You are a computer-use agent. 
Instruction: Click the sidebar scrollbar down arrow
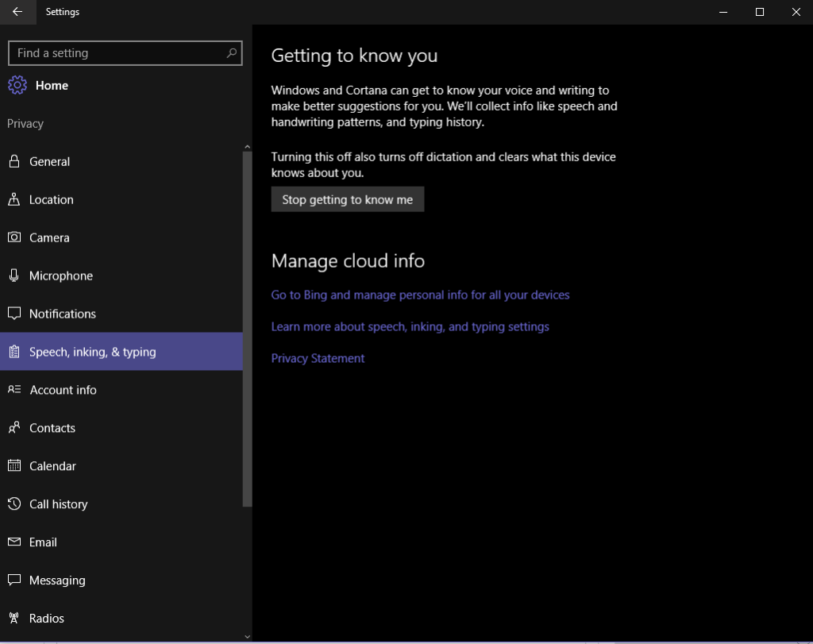[x=247, y=636]
